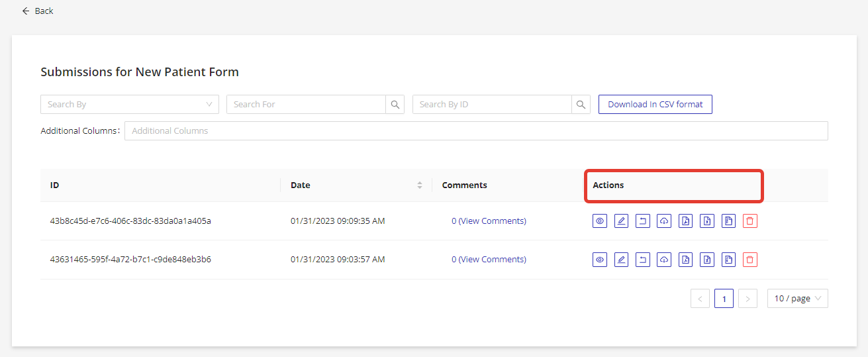Select page 1 in the pagination
The width and height of the screenshot is (868, 357).
[x=724, y=299]
